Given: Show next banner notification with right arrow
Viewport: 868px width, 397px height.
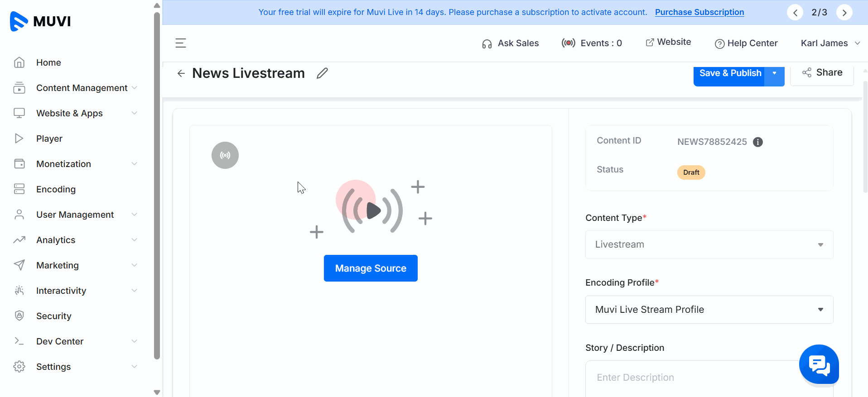Looking at the screenshot, I should click(844, 13).
